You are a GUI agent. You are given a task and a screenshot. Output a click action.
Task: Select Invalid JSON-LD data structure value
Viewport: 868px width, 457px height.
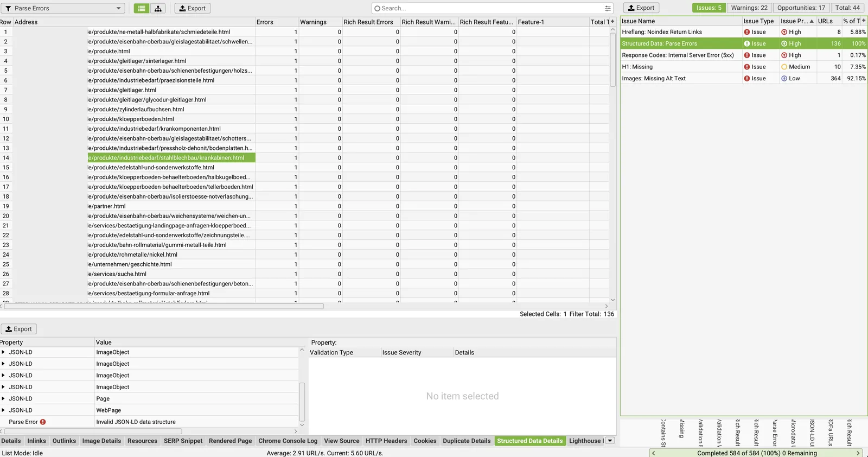pos(136,422)
